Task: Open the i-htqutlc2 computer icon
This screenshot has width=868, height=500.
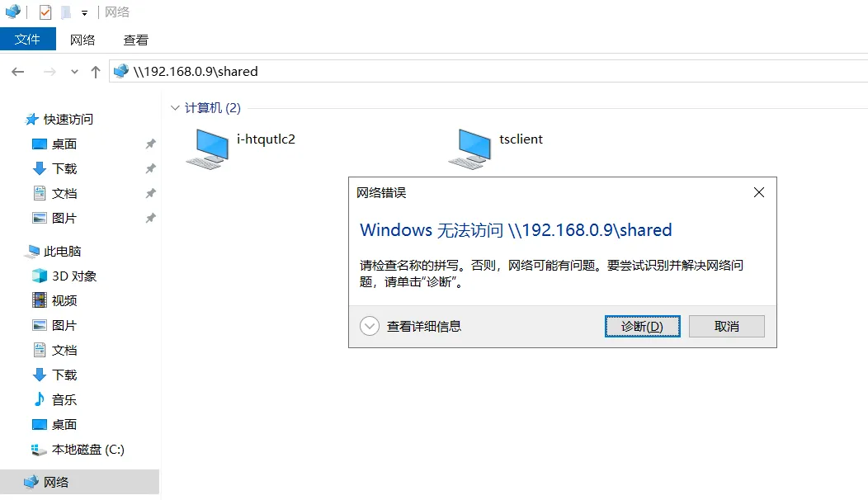Action: (x=208, y=149)
